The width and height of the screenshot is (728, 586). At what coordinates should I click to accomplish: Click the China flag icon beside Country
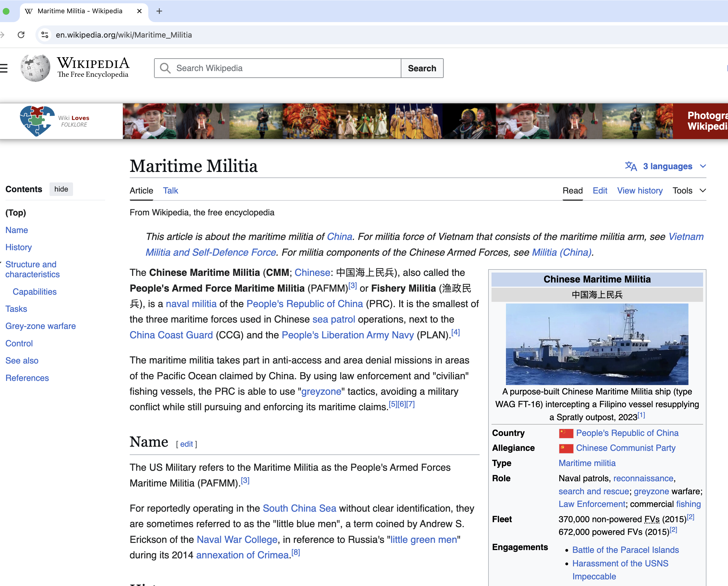coord(566,433)
